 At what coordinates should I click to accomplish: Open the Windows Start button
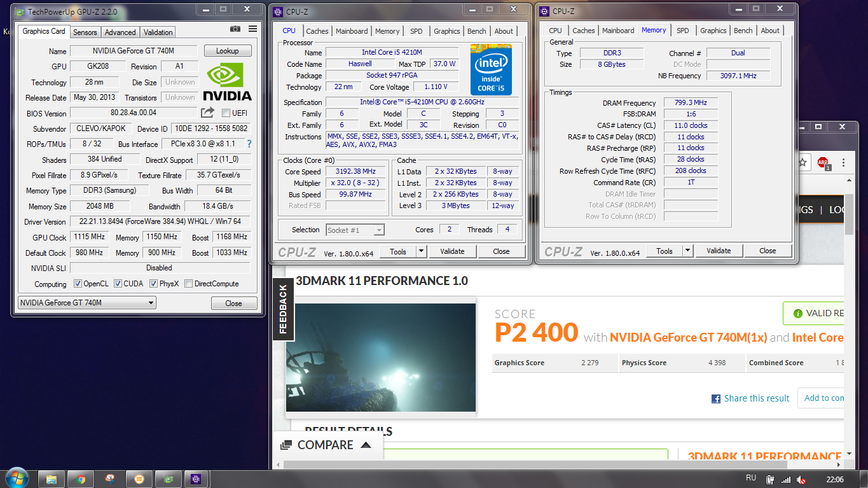(x=17, y=478)
